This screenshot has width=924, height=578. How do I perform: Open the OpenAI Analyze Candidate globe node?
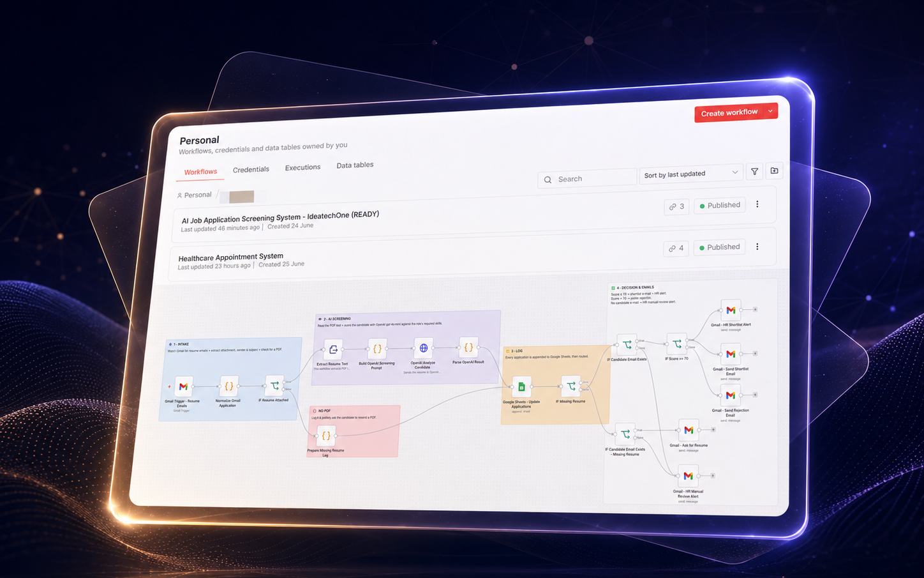tap(423, 348)
